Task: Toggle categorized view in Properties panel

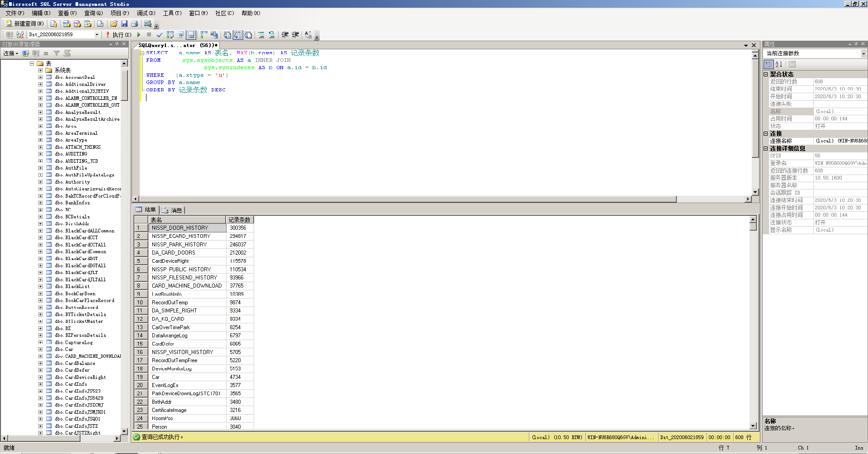Action: pyautogui.click(x=769, y=64)
